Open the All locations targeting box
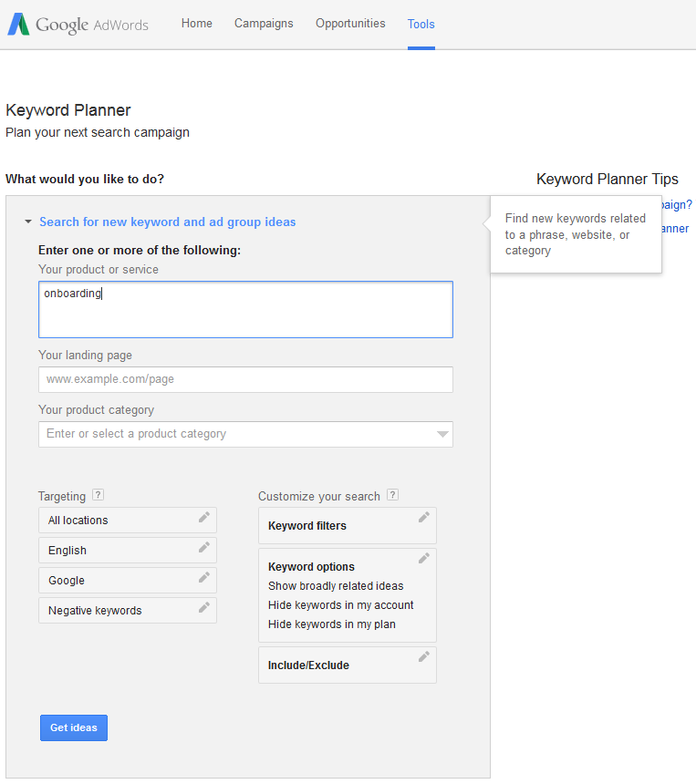The height and width of the screenshot is (784, 696). pos(128,520)
